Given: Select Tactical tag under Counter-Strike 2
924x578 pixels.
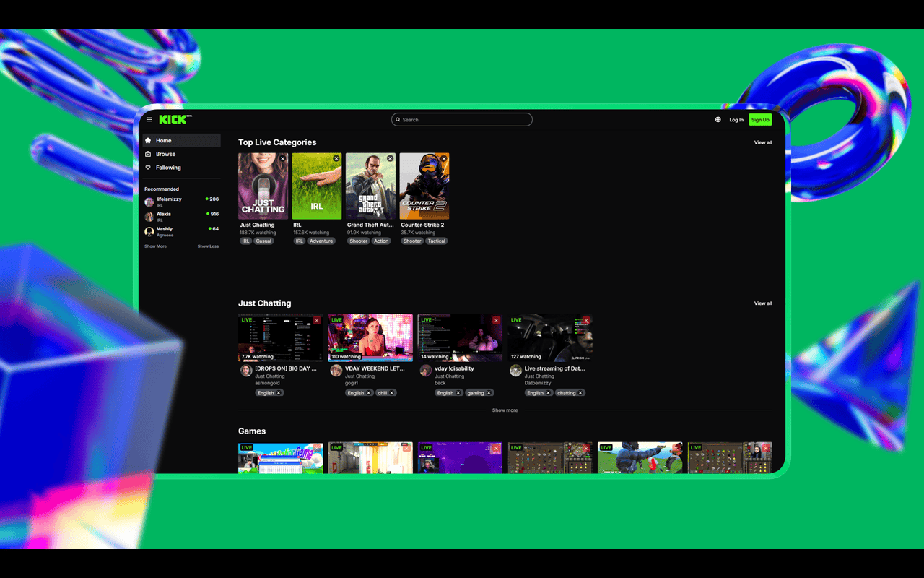Looking at the screenshot, I should [x=436, y=241].
